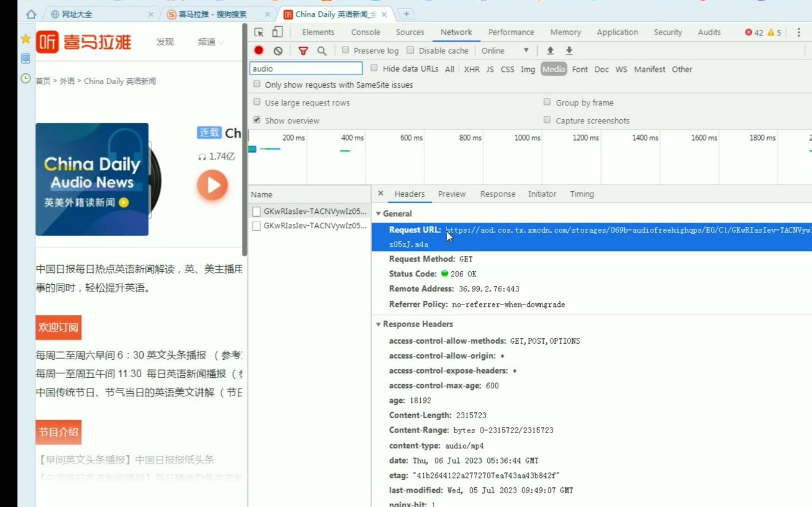Open new browser tab with plus button
The width and height of the screenshot is (812, 507).
pos(406,14)
